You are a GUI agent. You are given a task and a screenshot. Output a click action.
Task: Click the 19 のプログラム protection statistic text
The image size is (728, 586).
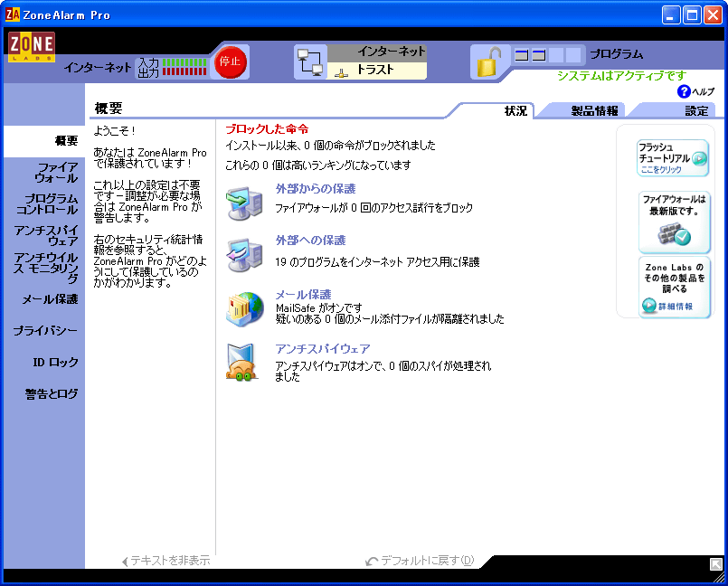(x=377, y=262)
